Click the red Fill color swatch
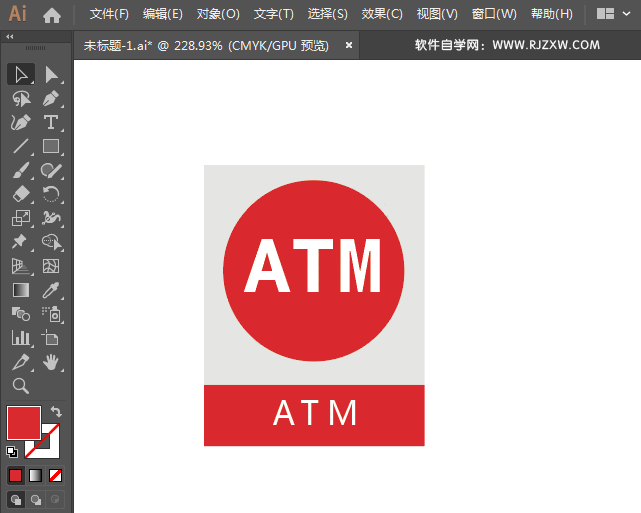Viewport: 641px width, 513px height. 24,423
